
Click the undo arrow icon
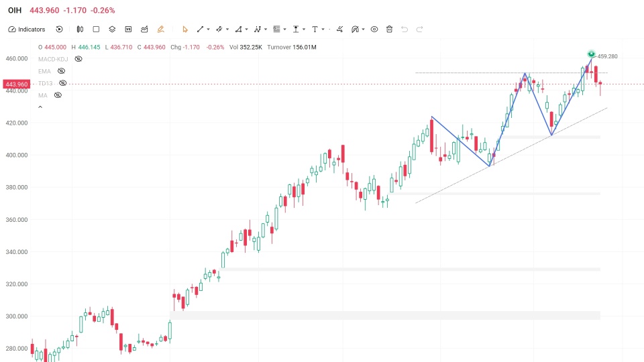[405, 29]
